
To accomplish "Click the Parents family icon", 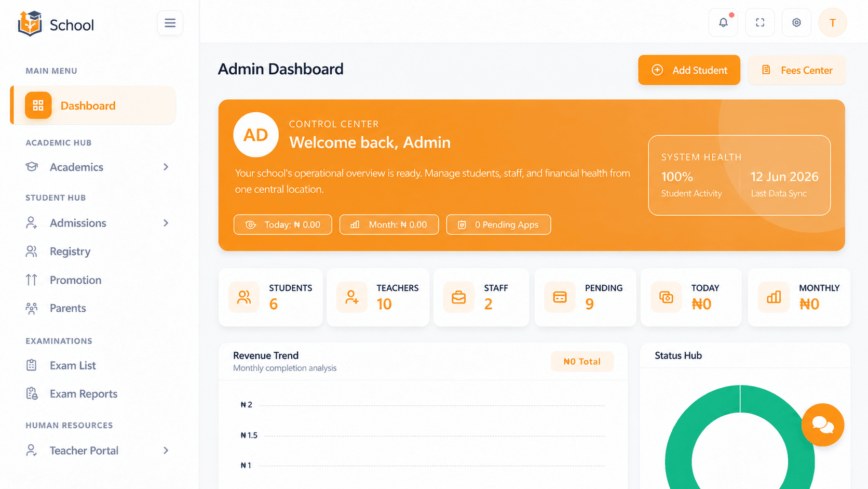I will tap(32, 308).
